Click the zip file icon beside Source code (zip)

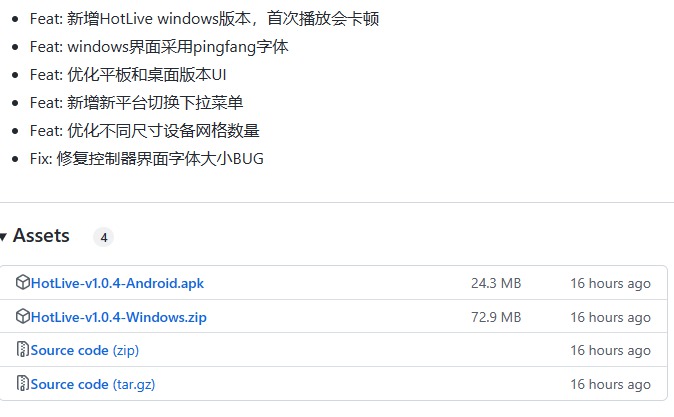pos(22,350)
